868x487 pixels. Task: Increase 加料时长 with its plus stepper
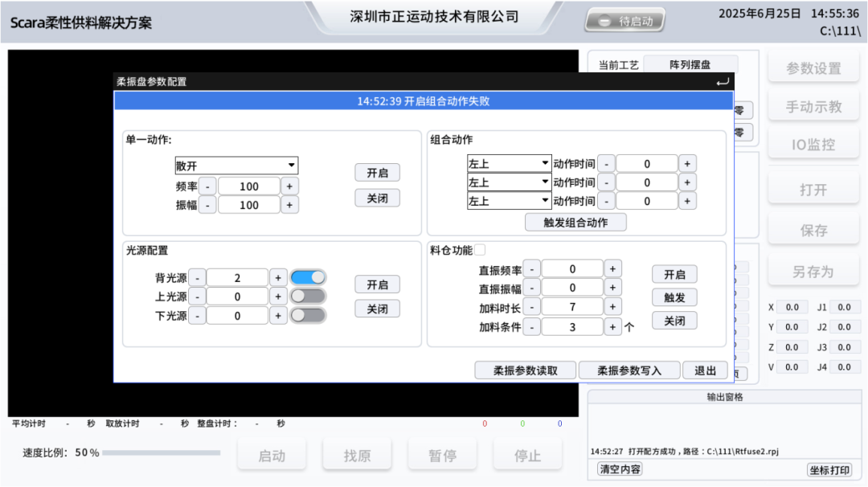[612, 306]
